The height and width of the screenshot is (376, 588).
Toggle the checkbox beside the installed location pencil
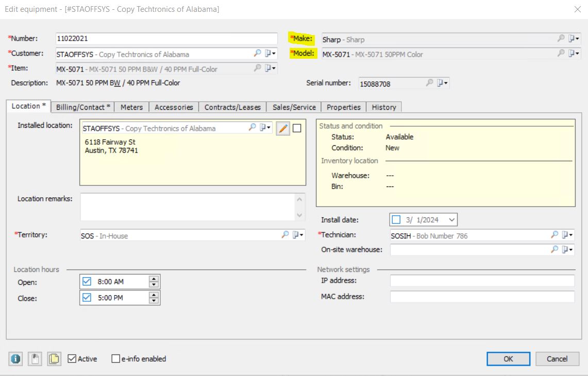point(297,128)
